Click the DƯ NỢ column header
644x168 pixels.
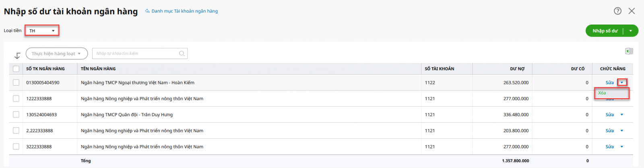pos(517,69)
